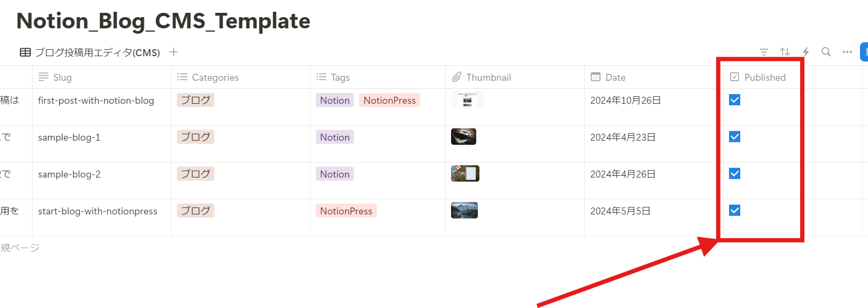Open the sort icon in the toolbar

pos(784,52)
